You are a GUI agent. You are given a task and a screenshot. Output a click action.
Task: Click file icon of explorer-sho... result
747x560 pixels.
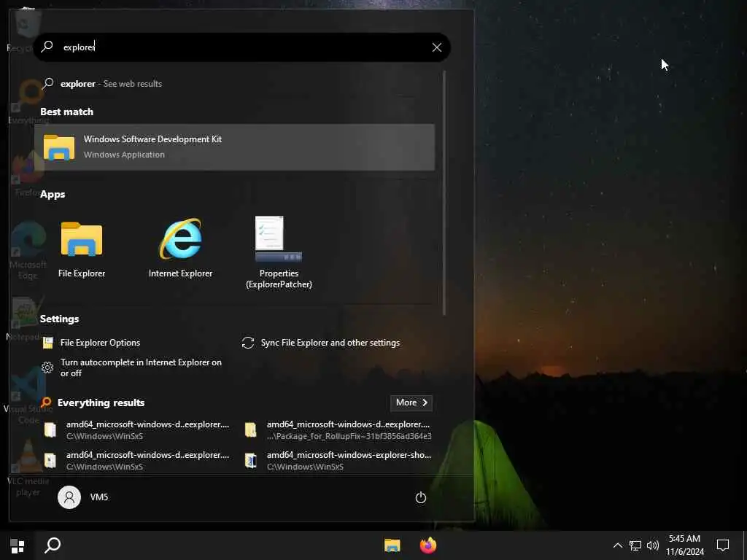coord(251,461)
